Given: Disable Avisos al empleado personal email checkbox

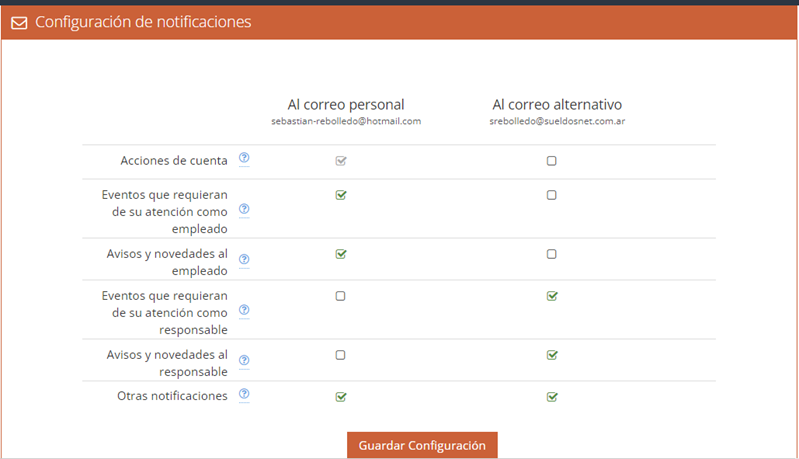Looking at the screenshot, I should (x=341, y=254).
